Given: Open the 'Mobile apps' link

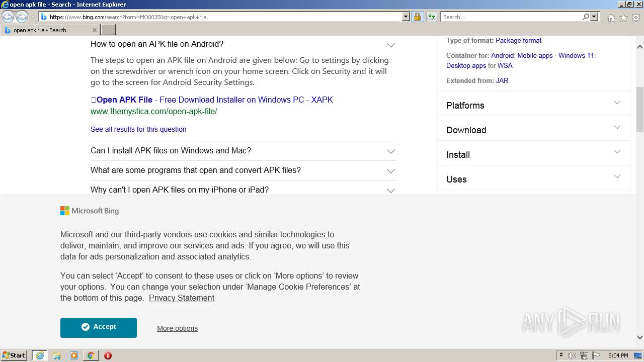Looking at the screenshot, I should pyautogui.click(x=535, y=55).
